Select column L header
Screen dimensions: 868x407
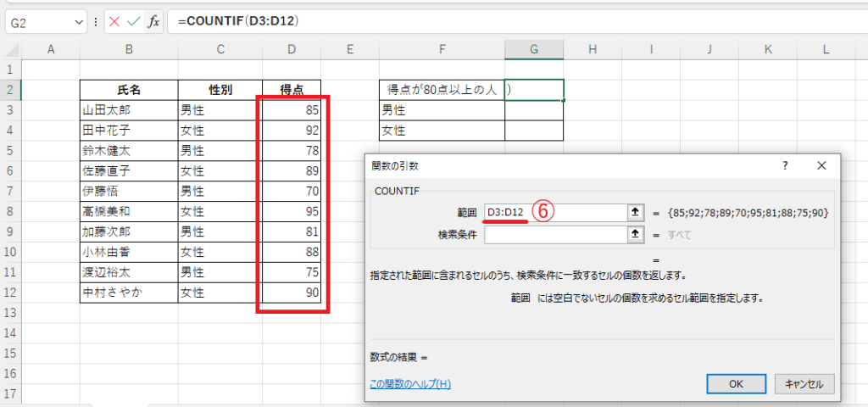(x=826, y=50)
